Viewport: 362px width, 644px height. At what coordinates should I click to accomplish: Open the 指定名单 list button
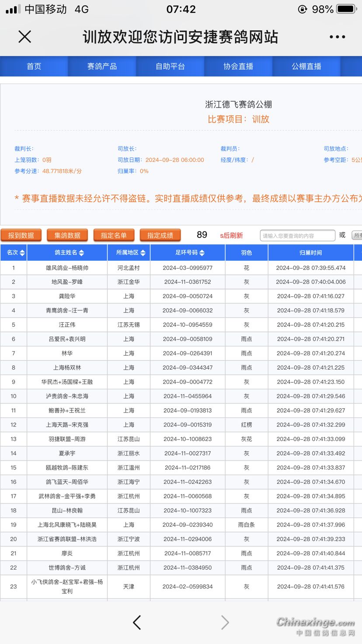(114, 235)
